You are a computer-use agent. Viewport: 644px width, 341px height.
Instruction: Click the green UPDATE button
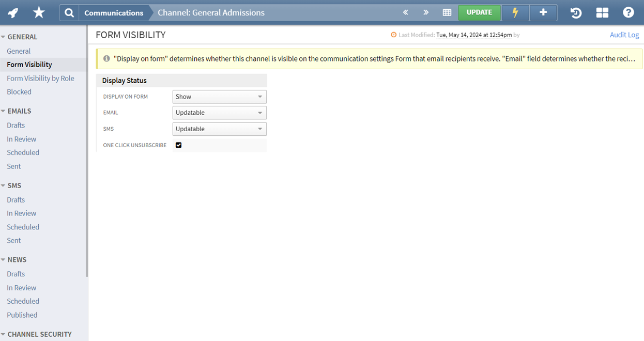pyautogui.click(x=479, y=12)
